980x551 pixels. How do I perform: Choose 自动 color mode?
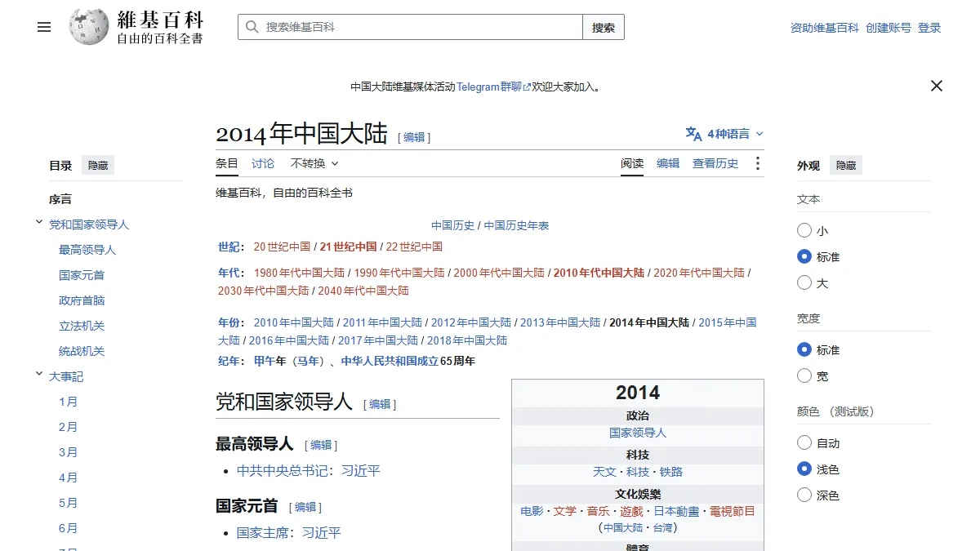804,442
